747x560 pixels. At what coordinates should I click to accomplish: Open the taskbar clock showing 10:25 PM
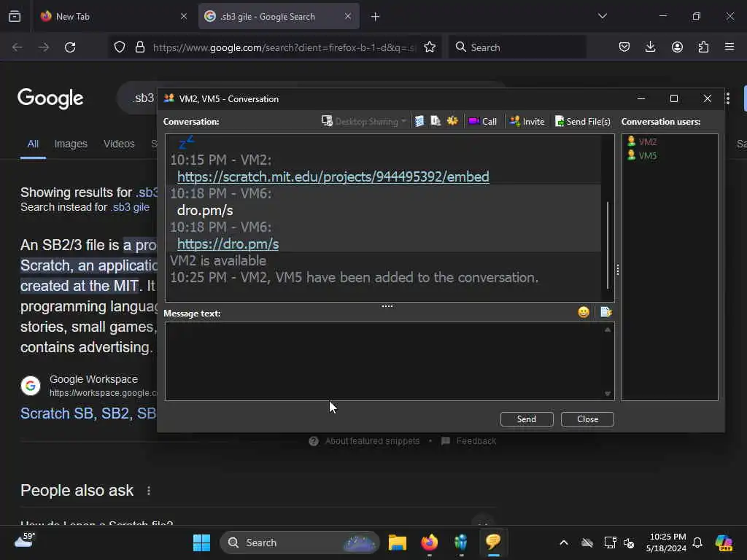tap(667, 542)
